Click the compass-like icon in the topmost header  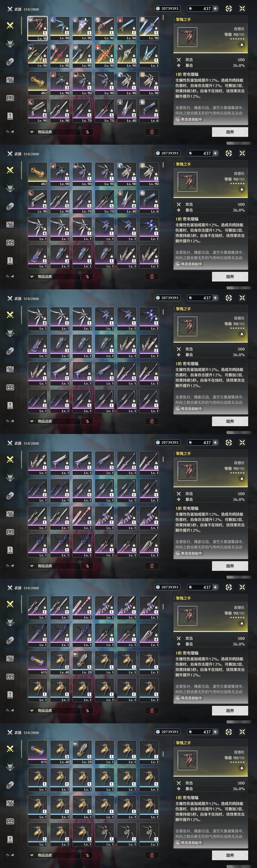[x=229, y=8]
